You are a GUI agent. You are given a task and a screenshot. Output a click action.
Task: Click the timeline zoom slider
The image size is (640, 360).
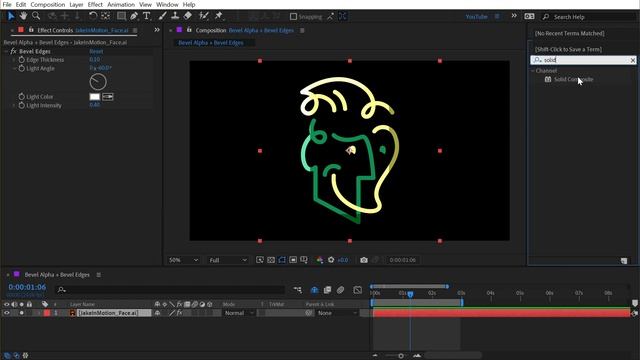point(400,356)
